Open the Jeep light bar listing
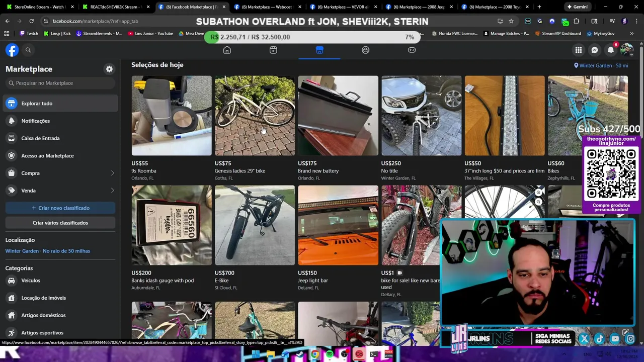This screenshot has width=644, height=362. (338, 225)
